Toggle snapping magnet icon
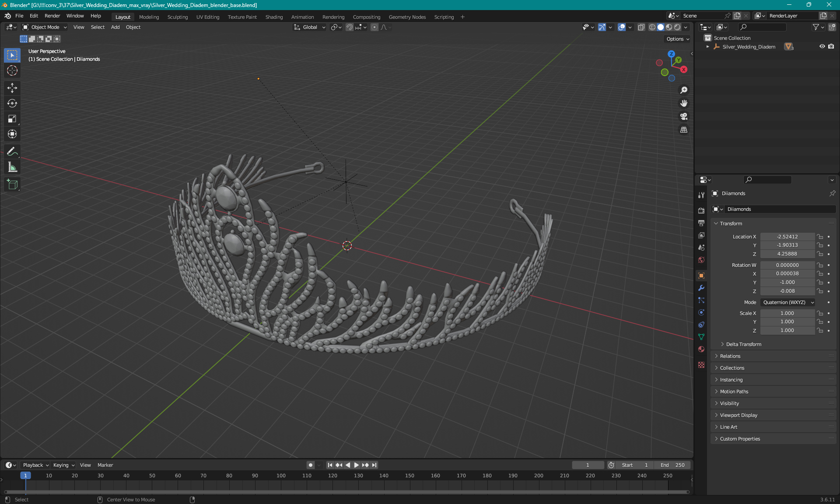This screenshot has width=840, height=504. 350,27
